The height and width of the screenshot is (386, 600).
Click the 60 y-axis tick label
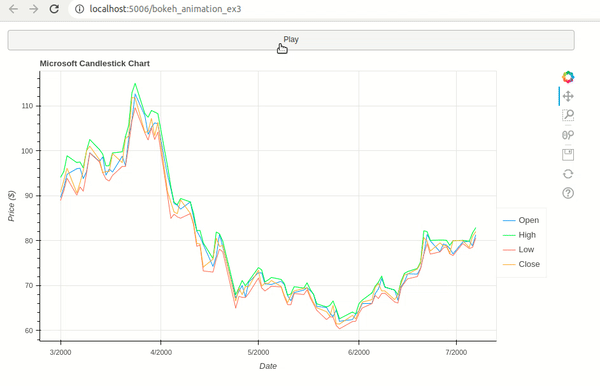pos(29,331)
